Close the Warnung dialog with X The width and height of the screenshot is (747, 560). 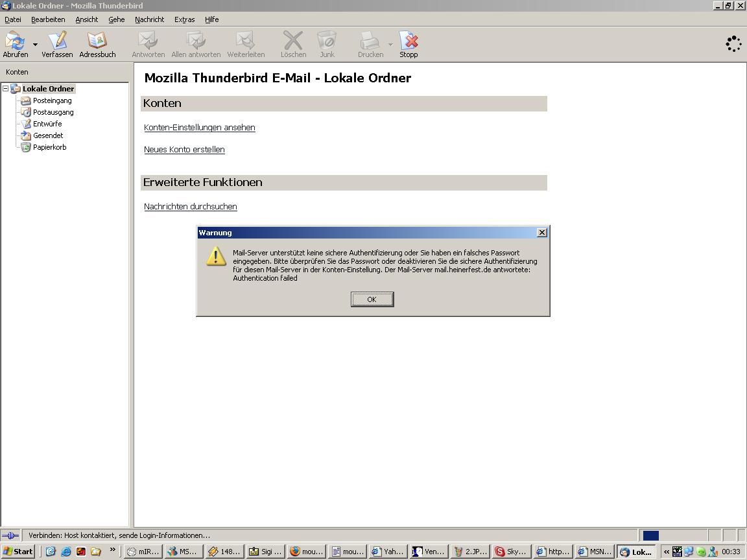click(541, 233)
